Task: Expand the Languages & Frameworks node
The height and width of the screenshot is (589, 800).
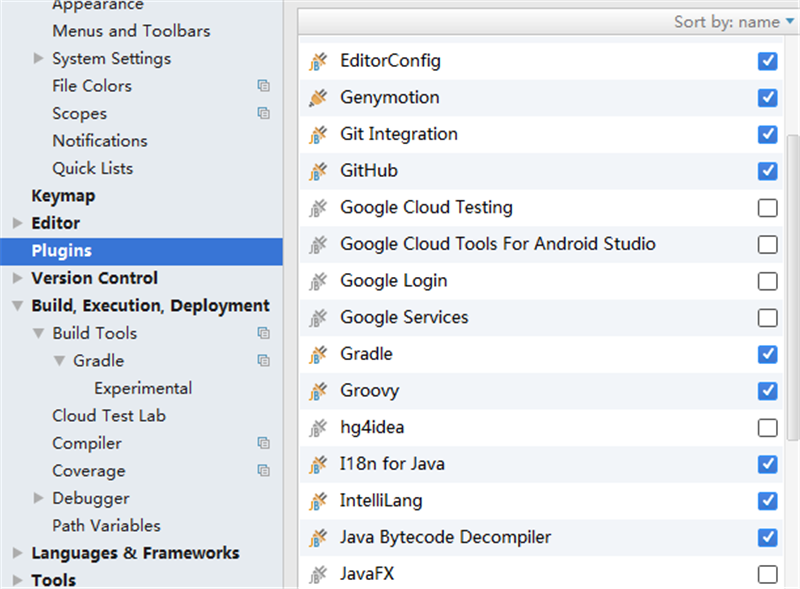Action: click(x=17, y=553)
